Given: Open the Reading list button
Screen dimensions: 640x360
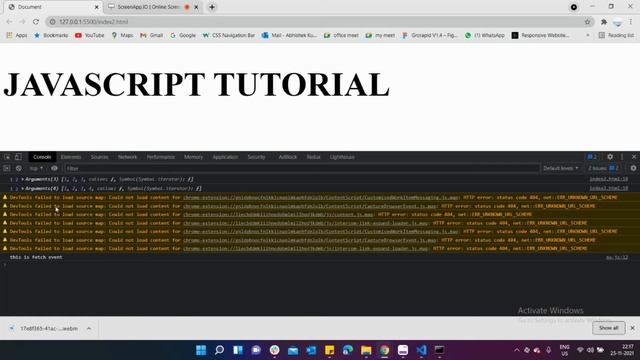Looking at the screenshot, I should (616, 36).
